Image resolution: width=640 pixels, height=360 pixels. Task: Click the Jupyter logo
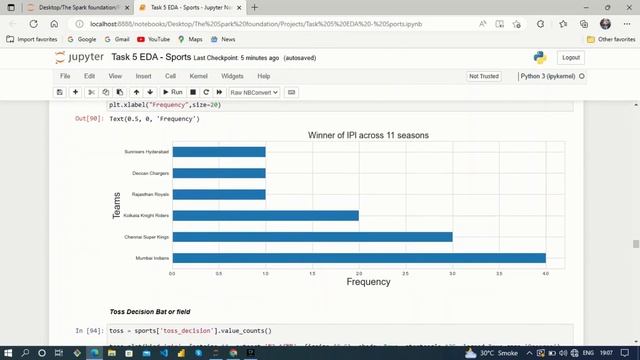[x=79, y=57]
